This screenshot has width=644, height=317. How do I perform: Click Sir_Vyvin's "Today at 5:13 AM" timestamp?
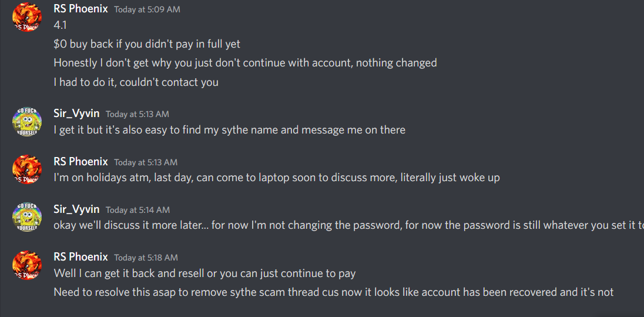[137, 114]
